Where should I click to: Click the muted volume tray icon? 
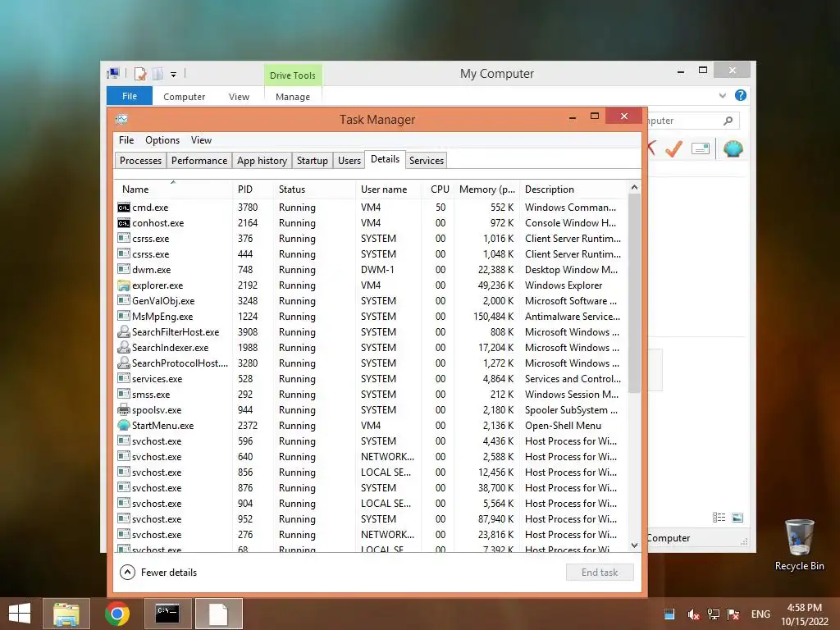pos(693,614)
